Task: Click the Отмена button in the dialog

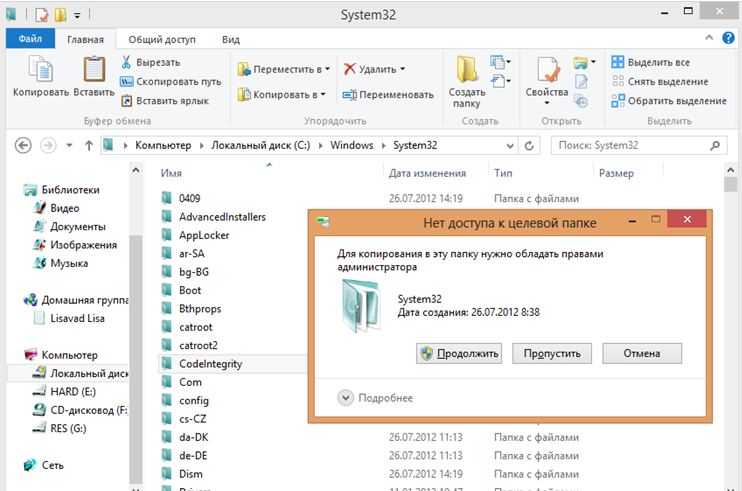Action: point(642,353)
